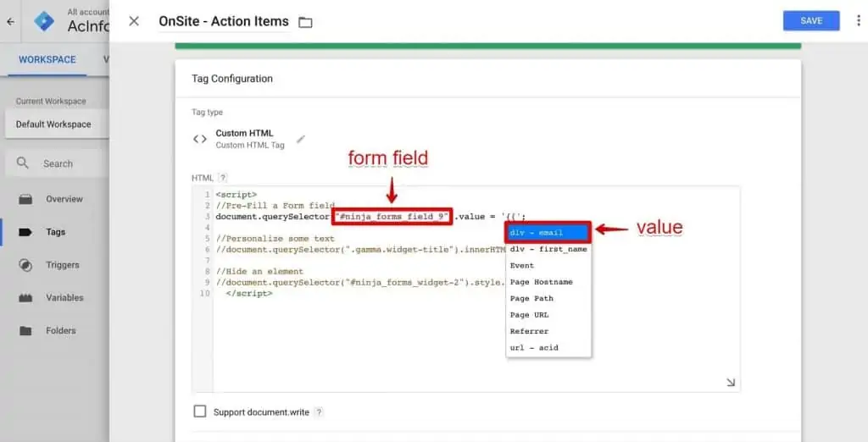868x442 pixels.
Task: Click Custom HTML tag type name
Action: [244, 133]
